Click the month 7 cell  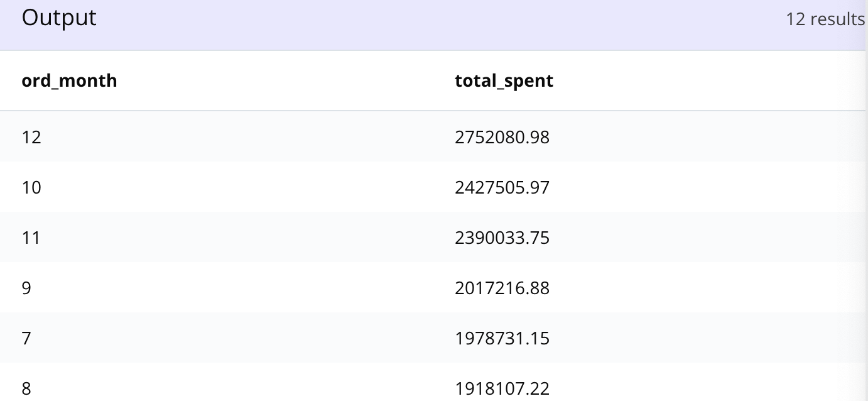pos(26,338)
